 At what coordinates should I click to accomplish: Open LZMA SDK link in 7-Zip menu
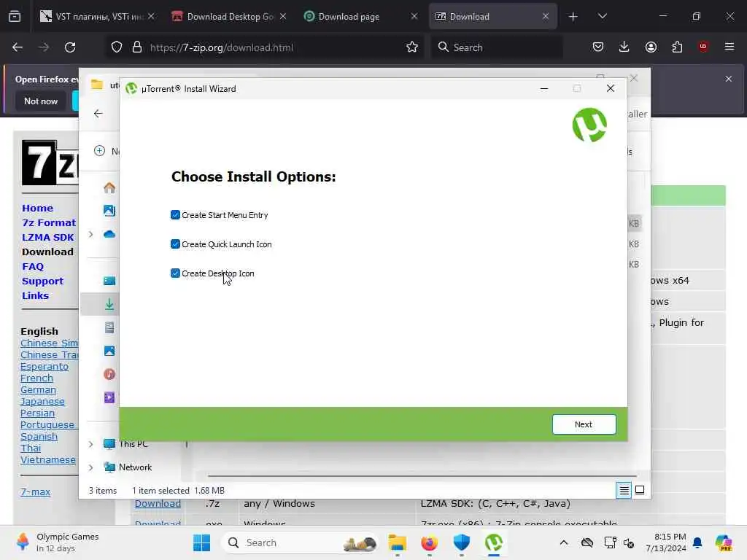tap(47, 237)
